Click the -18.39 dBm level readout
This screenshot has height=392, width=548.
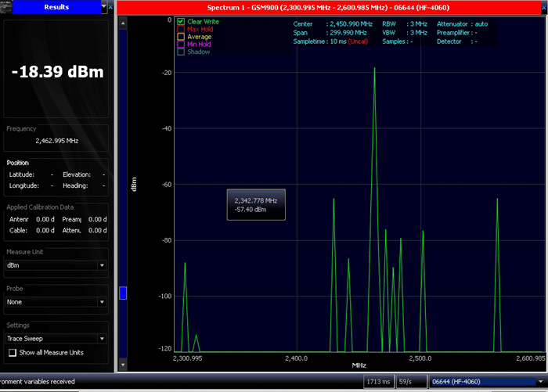(x=58, y=72)
